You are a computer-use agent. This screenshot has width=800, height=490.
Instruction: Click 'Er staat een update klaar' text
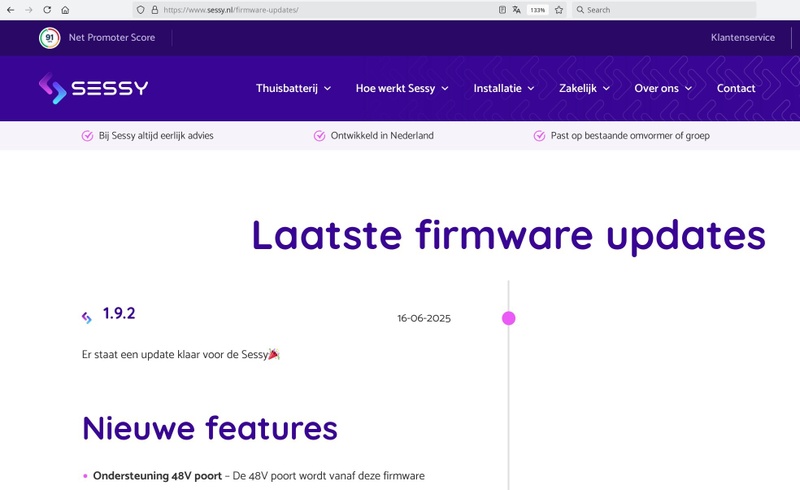(x=175, y=354)
